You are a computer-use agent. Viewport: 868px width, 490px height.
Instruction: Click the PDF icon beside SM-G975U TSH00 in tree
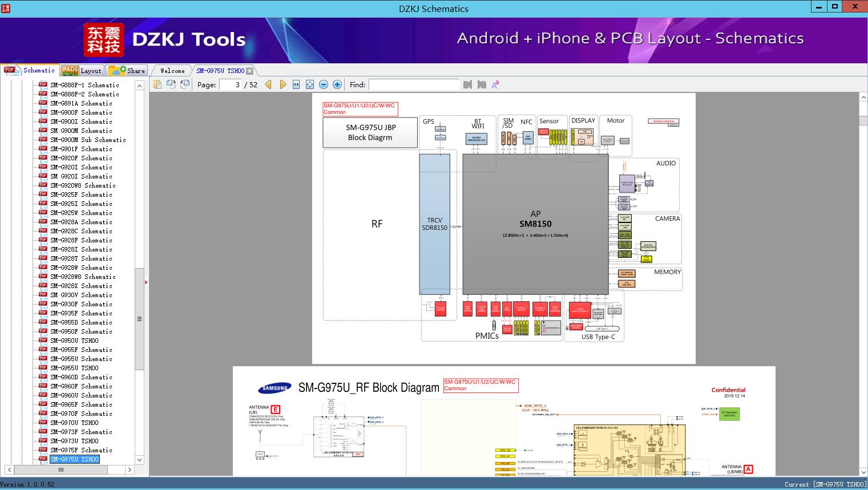43,459
